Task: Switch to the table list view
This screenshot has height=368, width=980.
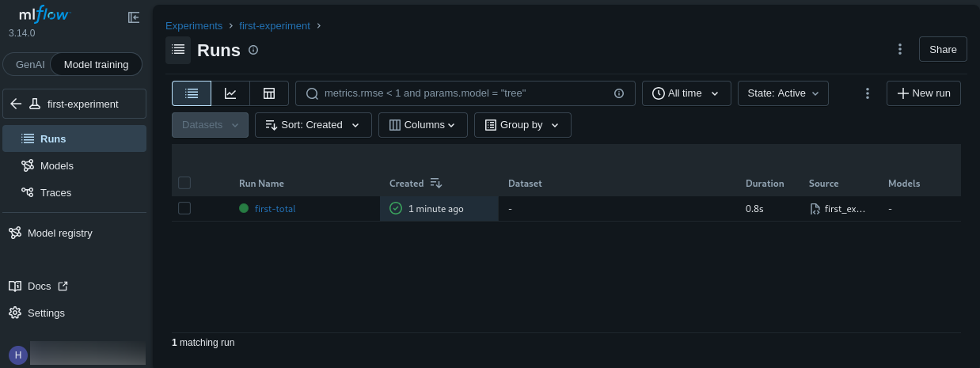Action: (x=192, y=93)
